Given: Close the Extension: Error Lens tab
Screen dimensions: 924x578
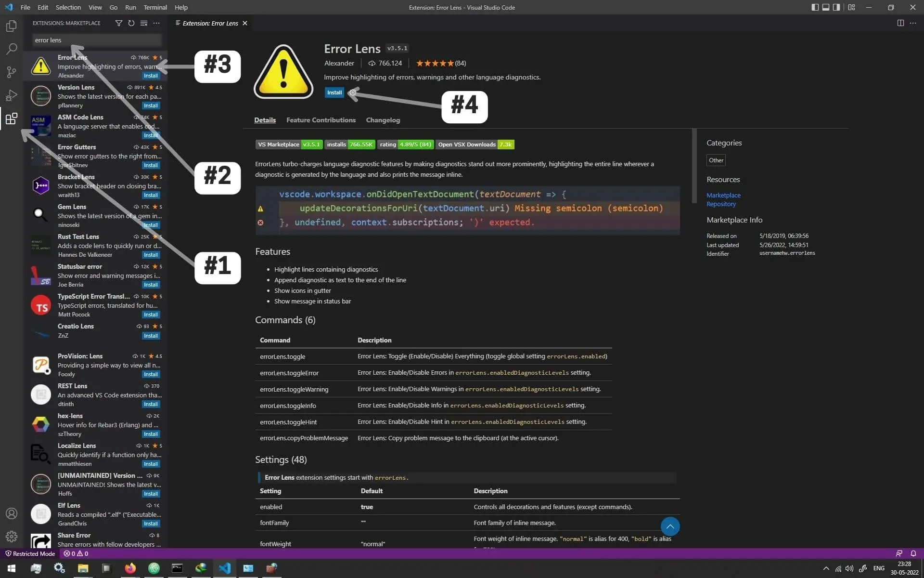Looking at the screenshot, I should coord(245,23).
